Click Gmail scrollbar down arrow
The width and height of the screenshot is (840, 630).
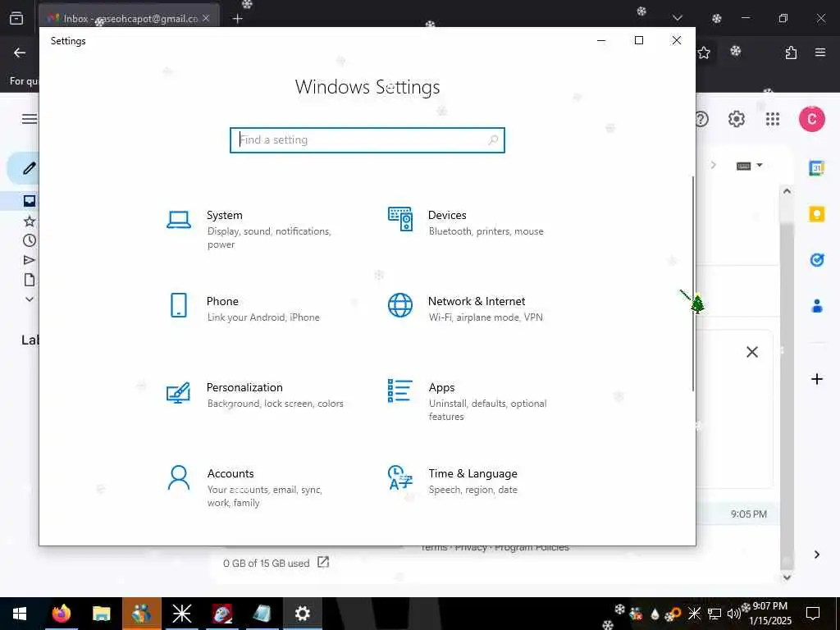coord(787,577)
